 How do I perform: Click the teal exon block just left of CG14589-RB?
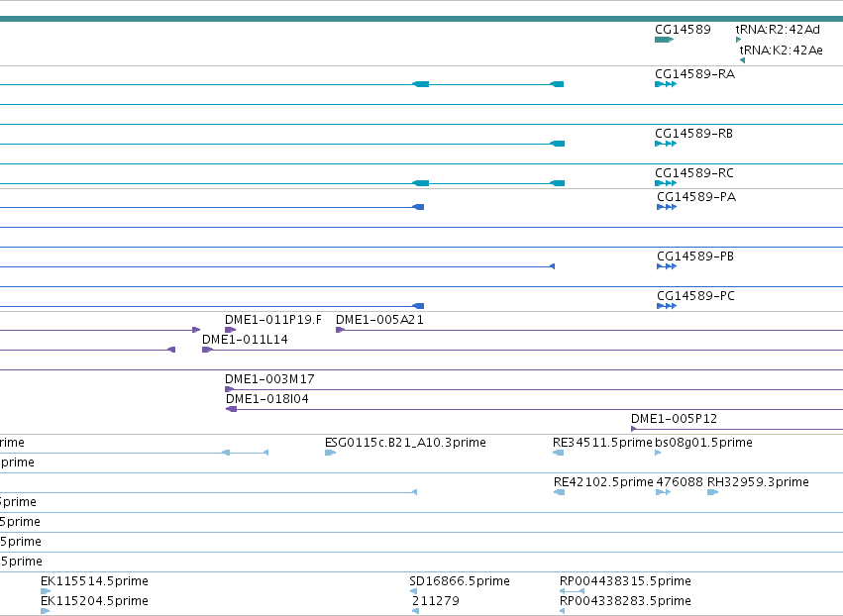[x=557, y=144]
